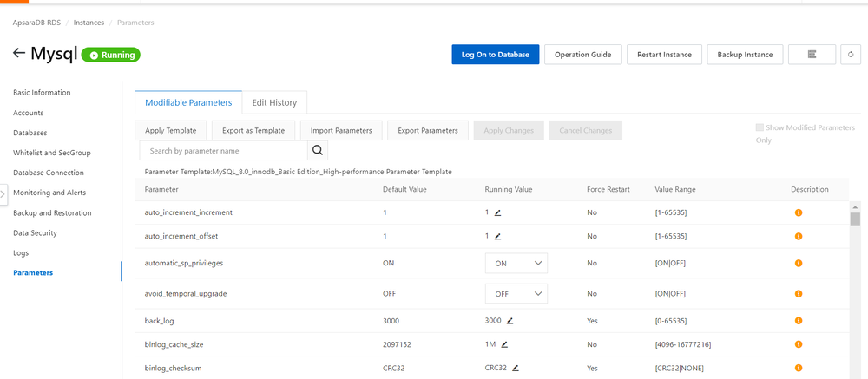868x379 pixels.
Task: Go to ApsaraDB RDS breadcrumb link
Action: [36, 22]
